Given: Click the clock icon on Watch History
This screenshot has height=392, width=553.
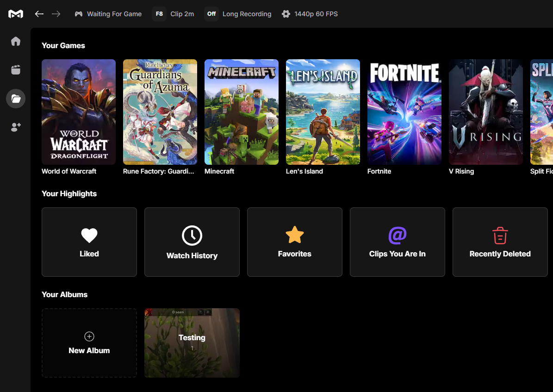Looking at the screenshot, I should click(192, 236).
